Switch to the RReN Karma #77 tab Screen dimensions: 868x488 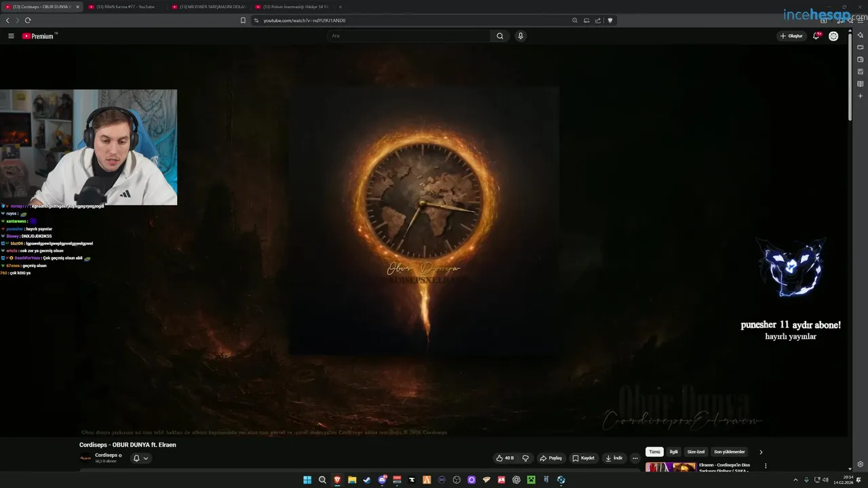(125, 7)
